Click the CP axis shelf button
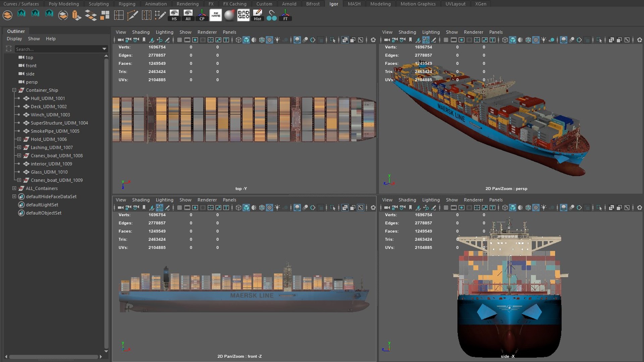 tap(202, 15)
